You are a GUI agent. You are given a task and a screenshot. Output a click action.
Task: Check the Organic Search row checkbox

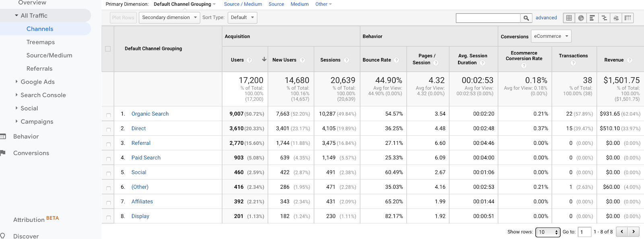tap(108, 115)
